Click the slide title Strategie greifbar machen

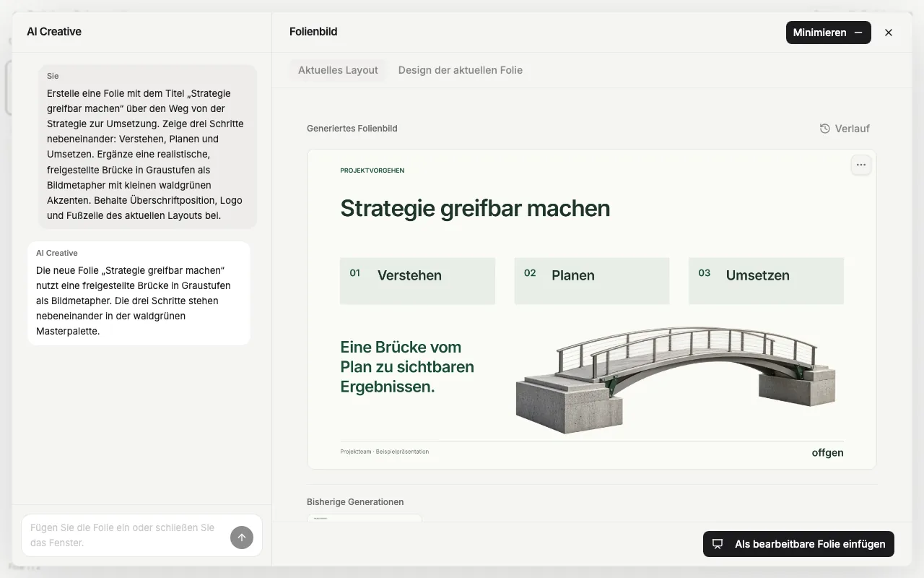coord(475,208)
